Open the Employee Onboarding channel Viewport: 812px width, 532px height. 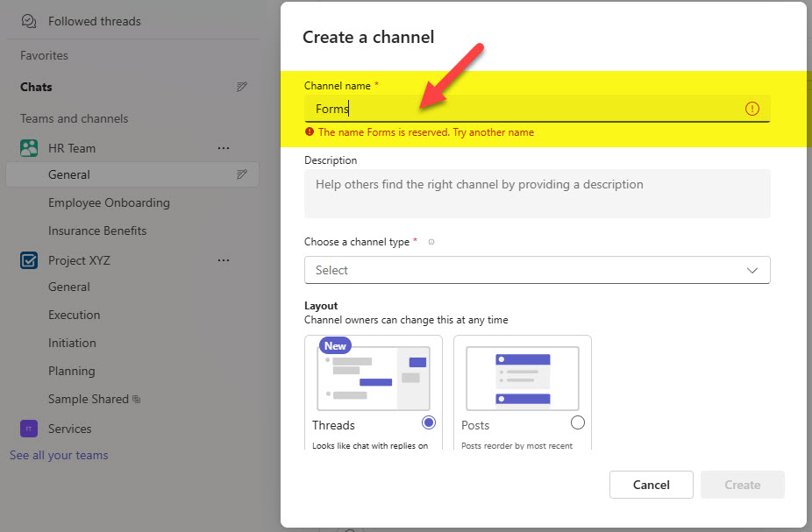(109, 202)
